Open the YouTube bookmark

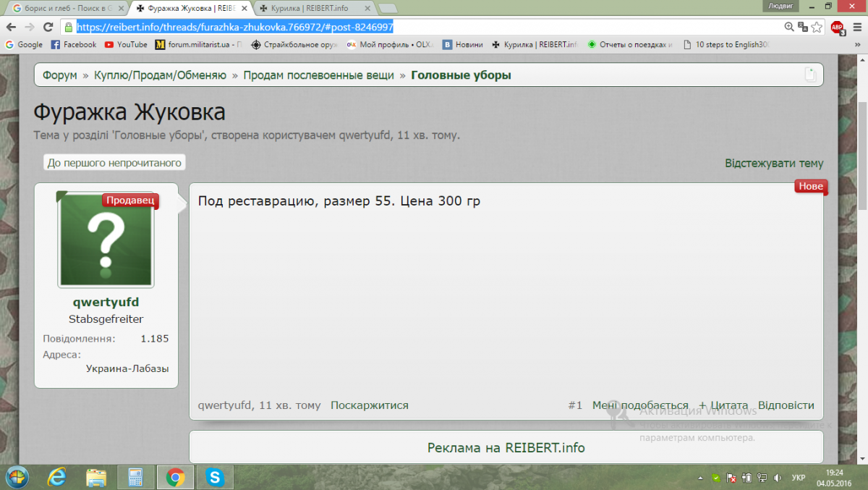126,44
